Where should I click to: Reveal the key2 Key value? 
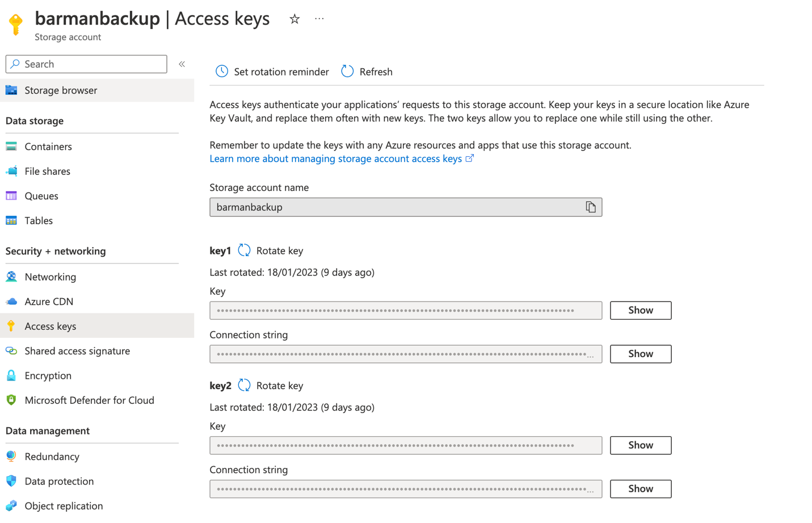click(x=640, y=445)
